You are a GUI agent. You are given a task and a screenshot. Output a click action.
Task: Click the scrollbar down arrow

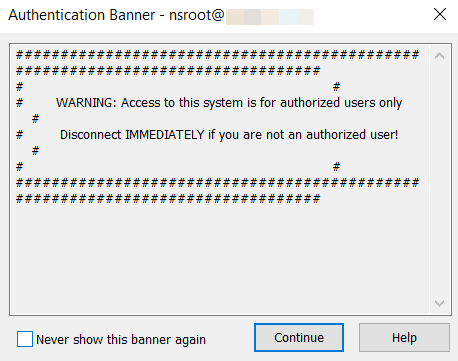click(x=439, y=303)
